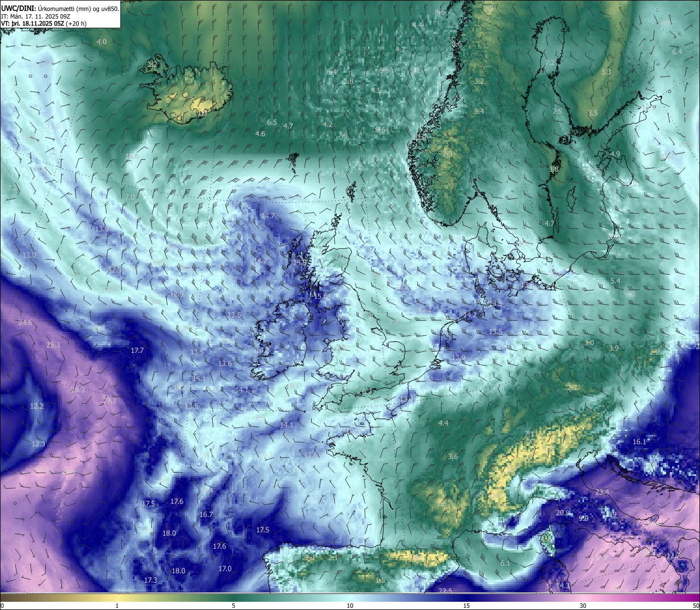Click the 7.1 value label on map
This screenshot has height=610, width=700.
tap(529, 434)
